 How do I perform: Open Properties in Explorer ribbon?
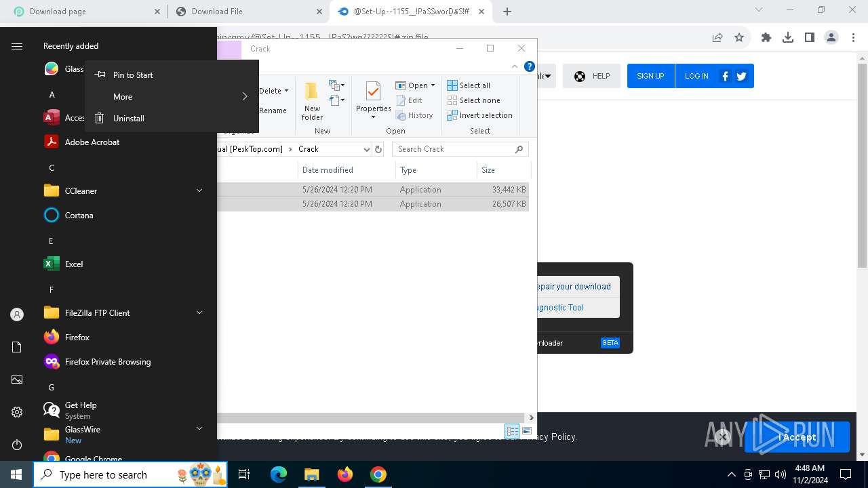pos(374,100)
